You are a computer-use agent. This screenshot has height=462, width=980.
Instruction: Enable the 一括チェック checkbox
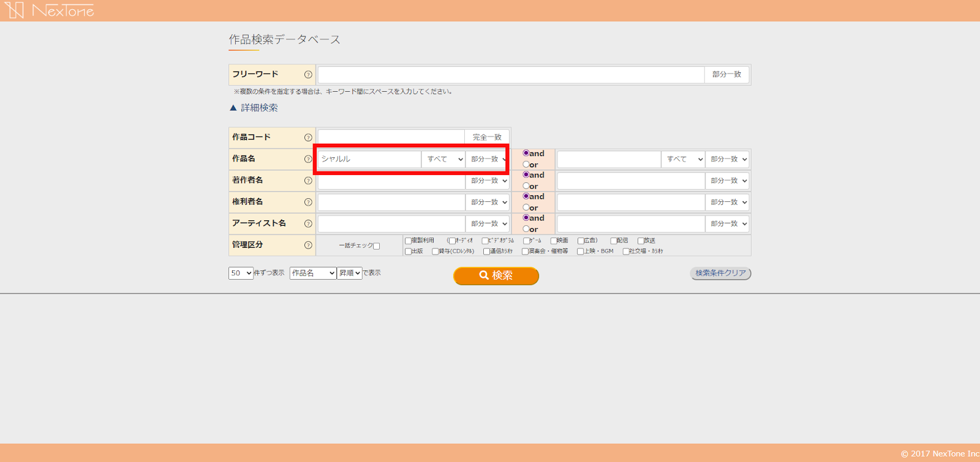click(x=377, y=246)
